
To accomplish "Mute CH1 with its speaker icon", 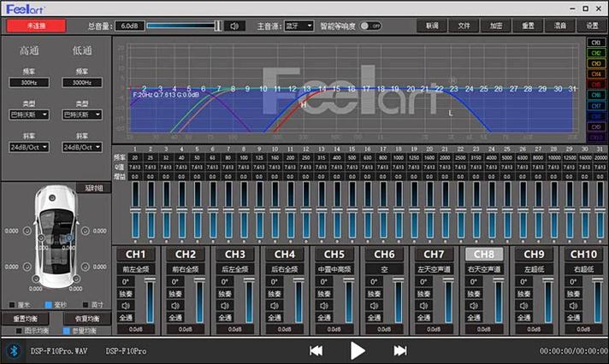I will [x=126, y=306].
